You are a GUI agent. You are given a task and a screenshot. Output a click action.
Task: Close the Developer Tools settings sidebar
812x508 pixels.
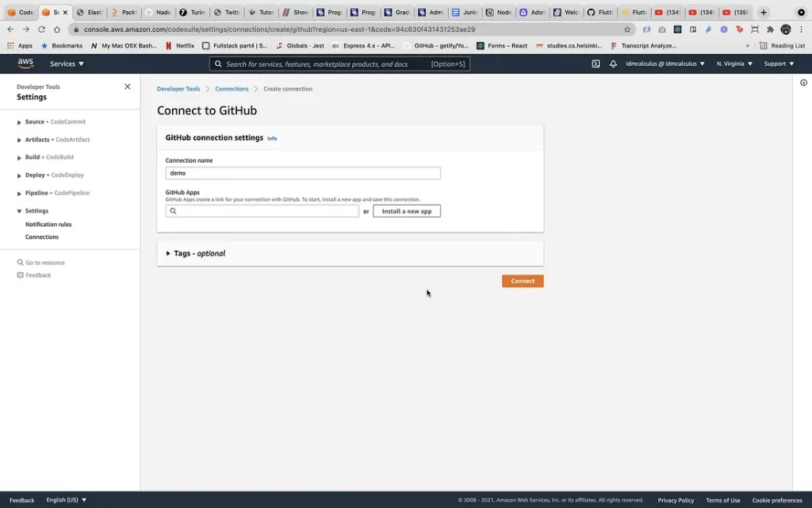point(128,87)
